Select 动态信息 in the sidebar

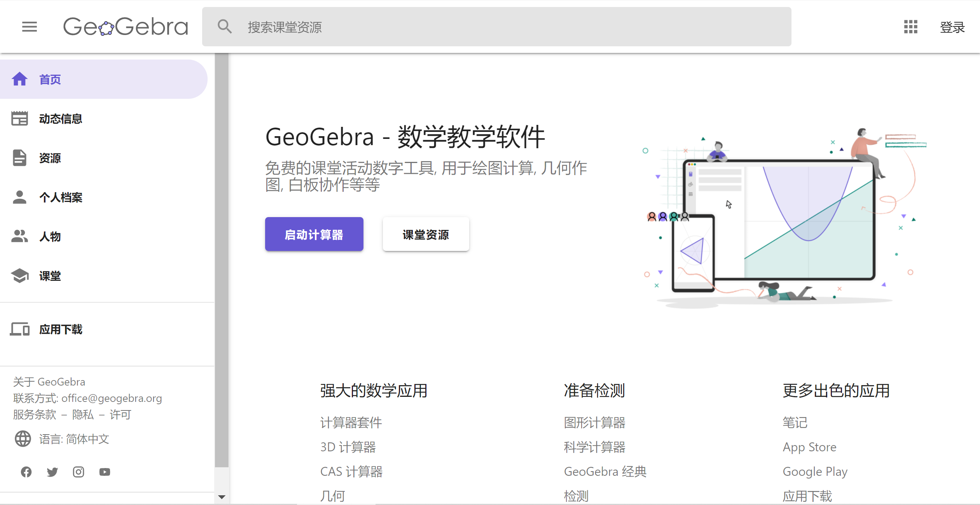point(61,119)
